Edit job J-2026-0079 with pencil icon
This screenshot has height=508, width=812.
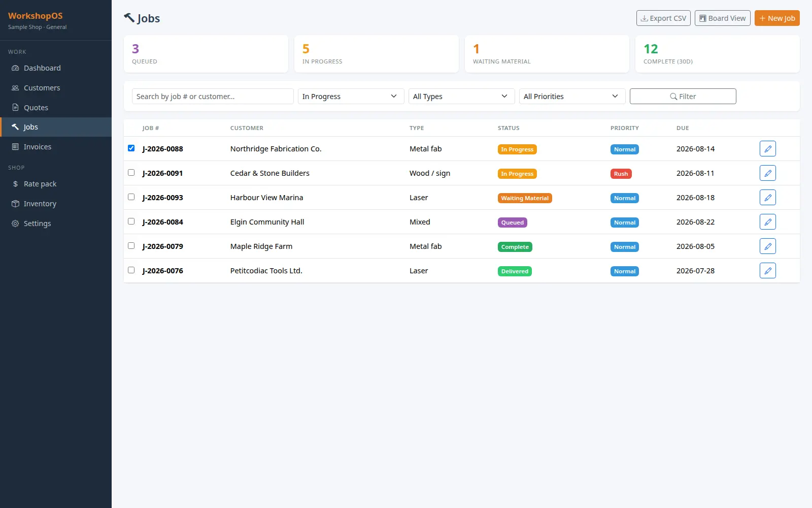768,246
